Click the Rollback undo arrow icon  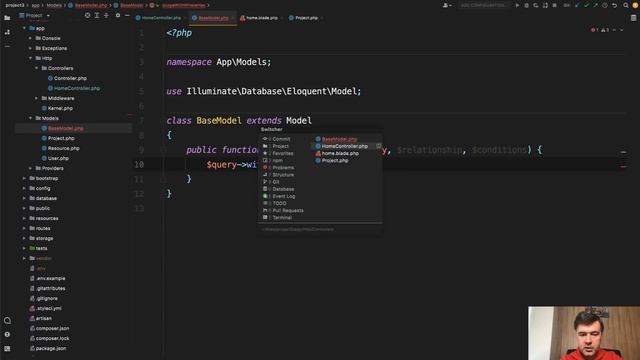coord(614,5)
